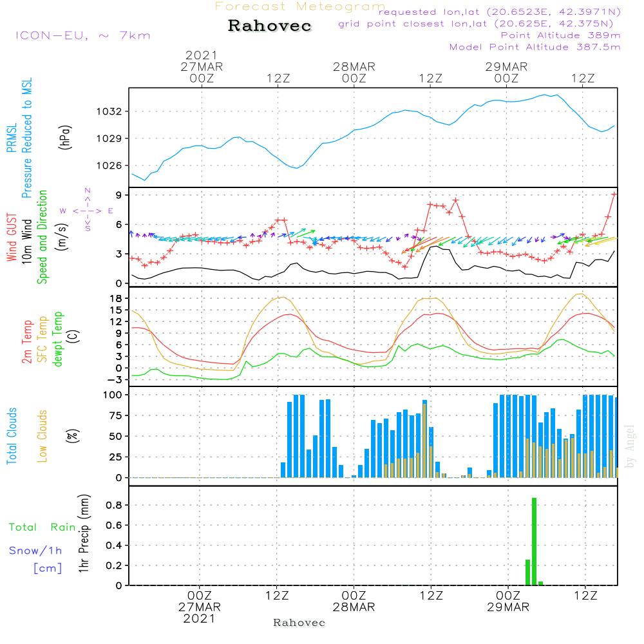The height and width of the screenshot is (644, 644).
Task: Click bottom axis '00Z 29MAR' label
Action: (509, 601)
